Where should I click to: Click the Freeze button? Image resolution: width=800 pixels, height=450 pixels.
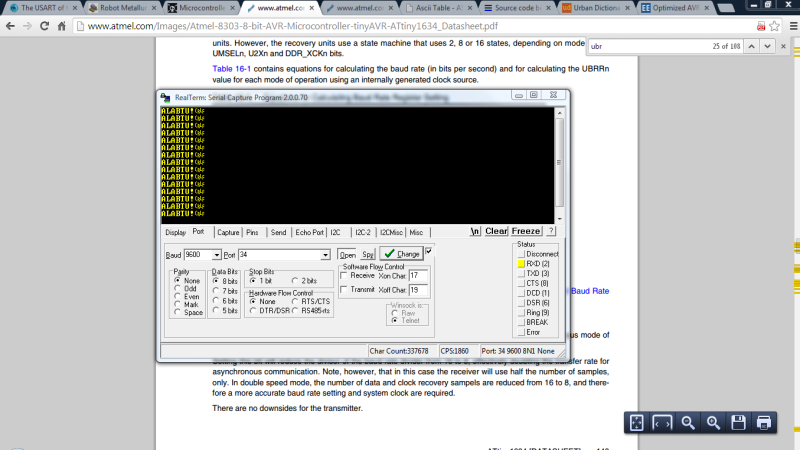click(526, 231)
